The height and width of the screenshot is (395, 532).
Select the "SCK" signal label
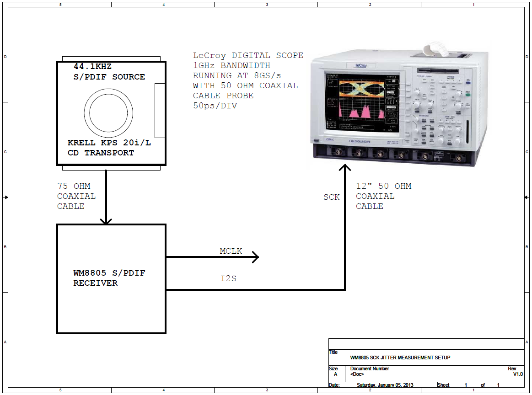pyautogui.click(x=332, y=197)
